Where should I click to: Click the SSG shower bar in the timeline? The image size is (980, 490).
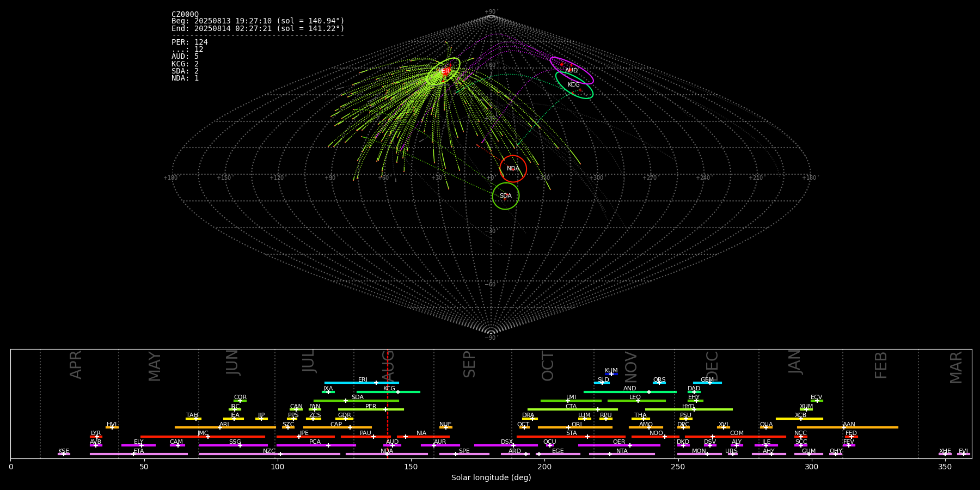pyautogui.click(x=234, y=445)
